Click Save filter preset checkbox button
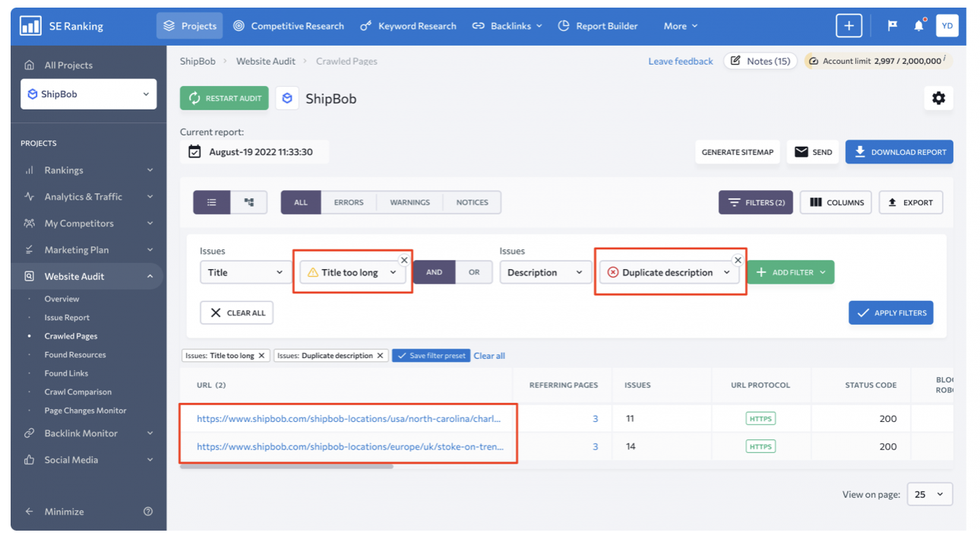 pyautogui.click(x=431, y=356)
